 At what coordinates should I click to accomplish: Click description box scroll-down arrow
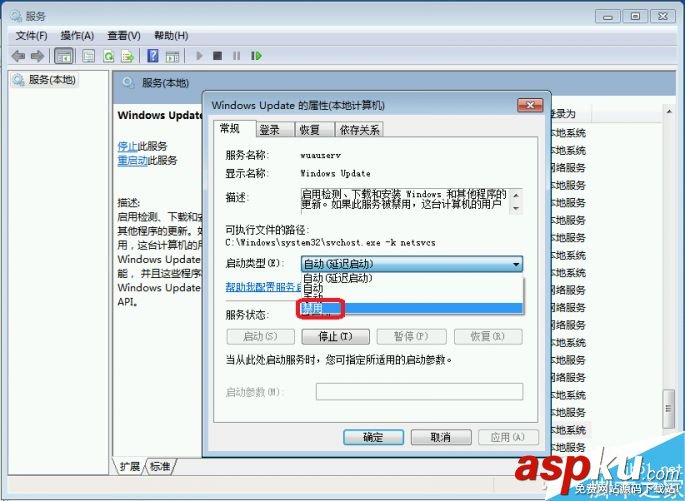[516, 208]
